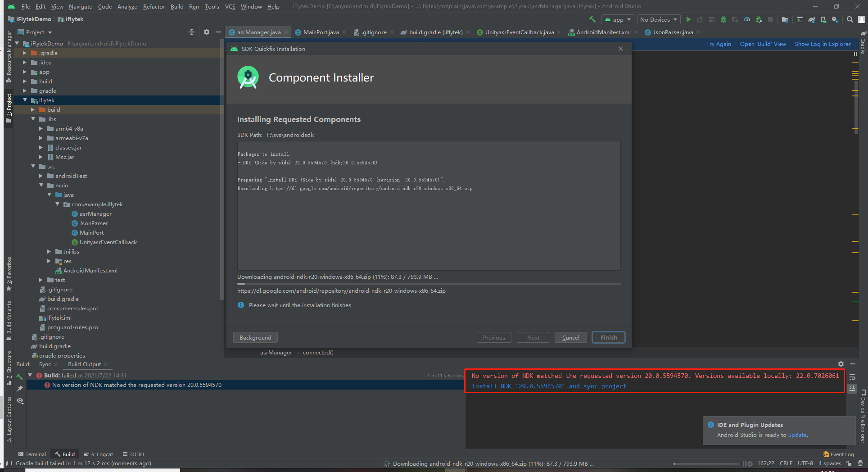Toggle read-only lock in status bar
The width and height of the screenshot is (868, 472).
click(x=849, y=463)
